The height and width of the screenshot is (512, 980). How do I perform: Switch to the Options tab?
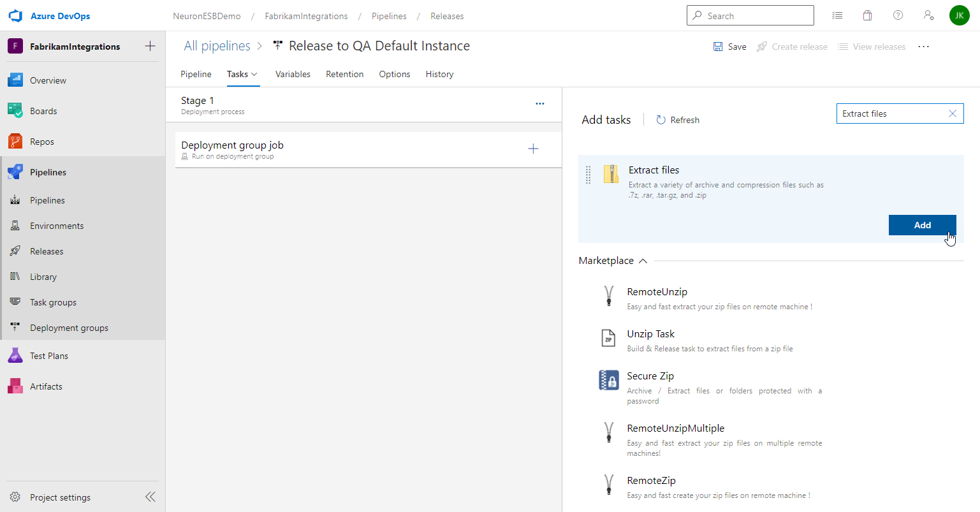395,74
